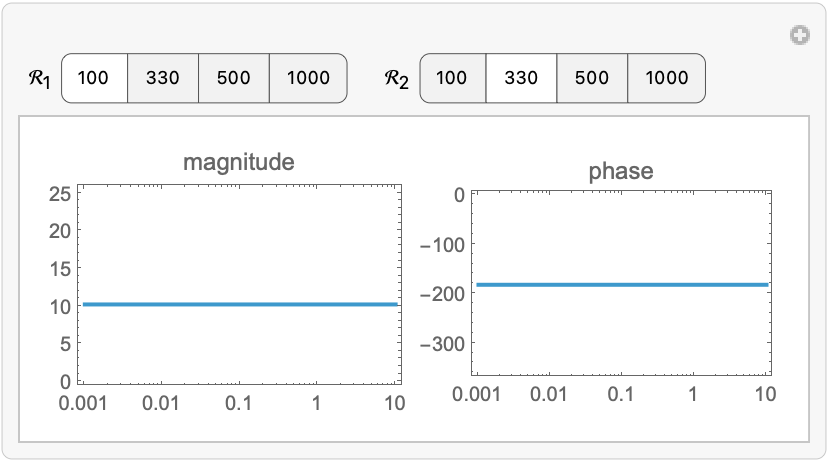The width and height of the screenshot is (830, 462).
Task: Select 100 for R2
Action: [452, 78]
